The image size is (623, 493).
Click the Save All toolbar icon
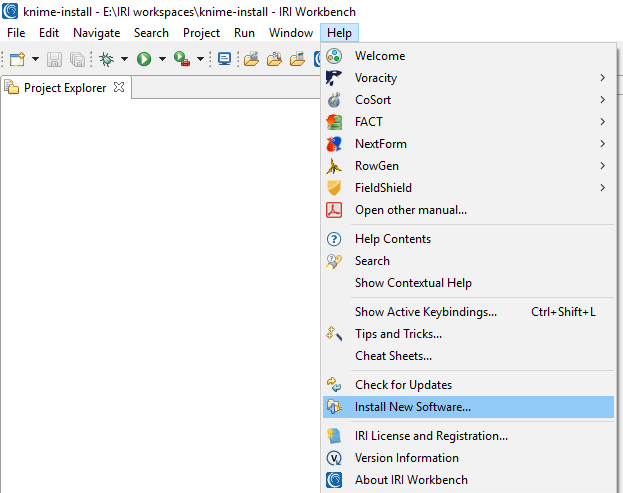tap(77, 59)
